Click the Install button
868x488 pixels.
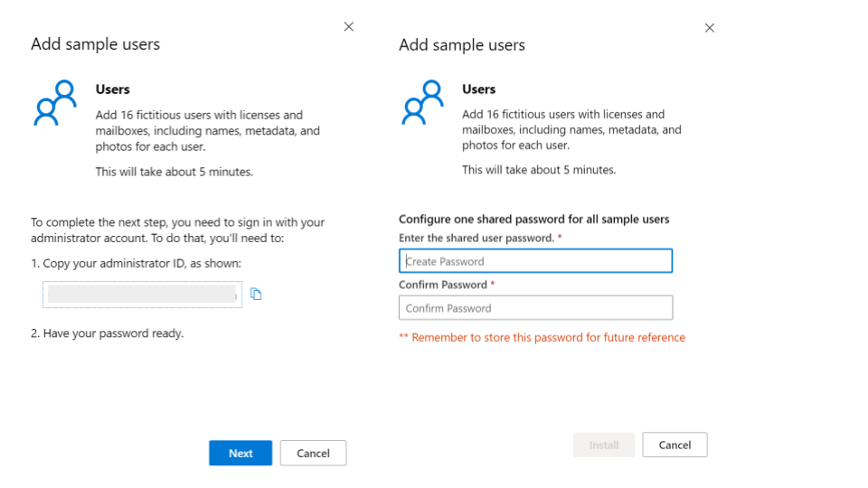coord(604,445)
